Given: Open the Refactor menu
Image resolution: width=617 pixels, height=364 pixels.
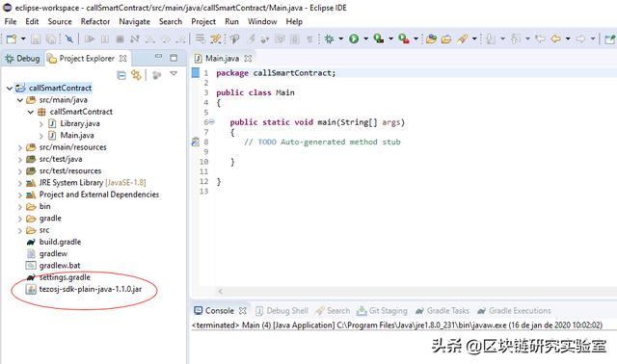Looking at the screenshot, I should click(x=95, y=21).
